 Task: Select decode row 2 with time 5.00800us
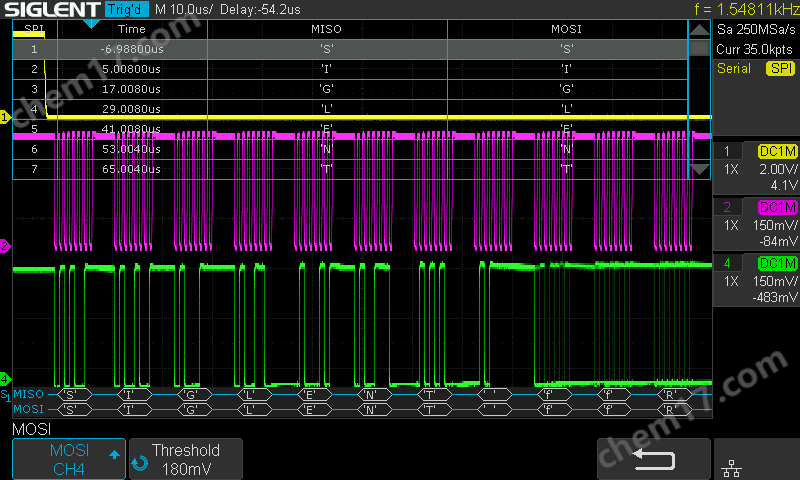tap(350, 69)
